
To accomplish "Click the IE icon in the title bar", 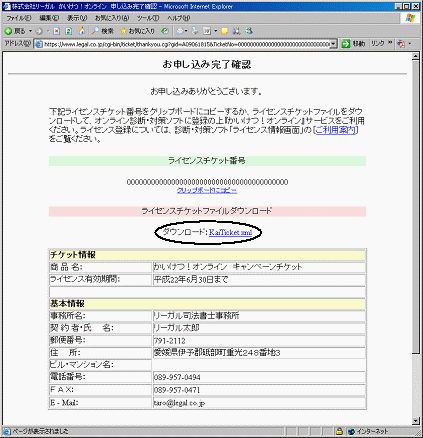I will point(6,6).
